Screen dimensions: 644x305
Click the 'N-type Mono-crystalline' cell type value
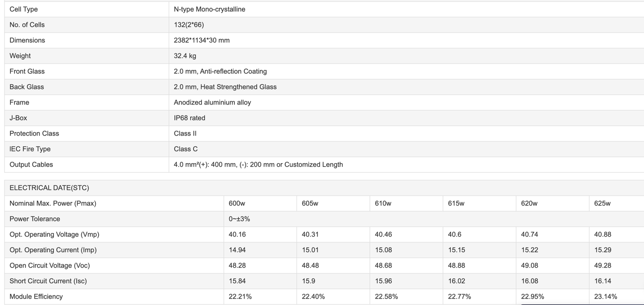tap(209, 9)
